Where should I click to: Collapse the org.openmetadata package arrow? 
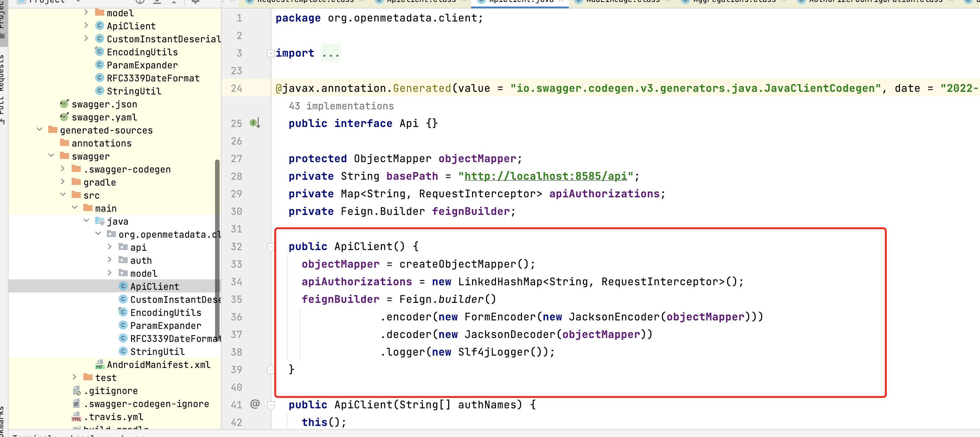98,233
